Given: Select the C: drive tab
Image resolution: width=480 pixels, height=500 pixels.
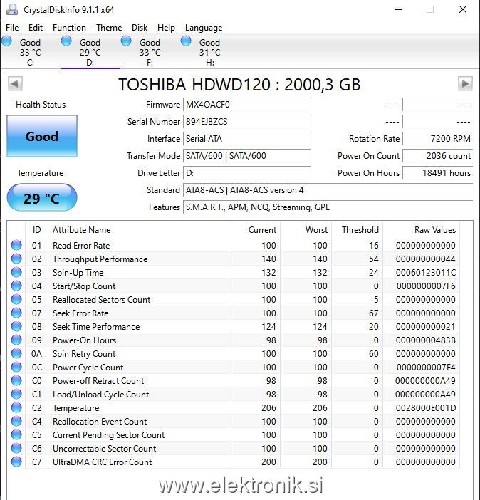Looking at the screenshot, I should tap(30, 52).
